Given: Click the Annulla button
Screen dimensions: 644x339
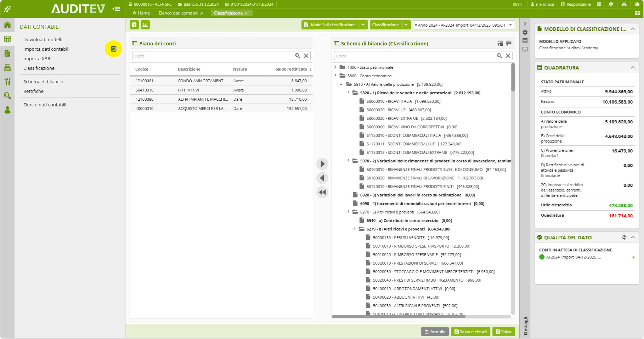Looking at the screenshot, I should pos(435,332).
